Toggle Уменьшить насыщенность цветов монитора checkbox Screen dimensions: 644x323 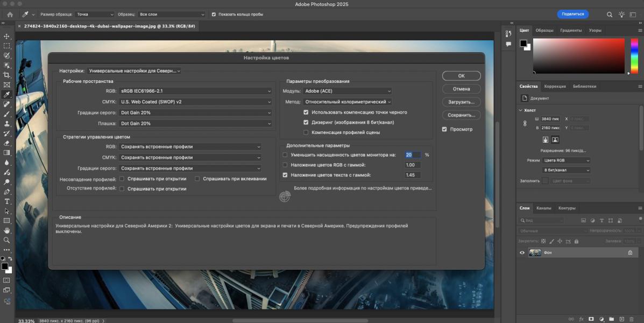click(x=285, y=155)
